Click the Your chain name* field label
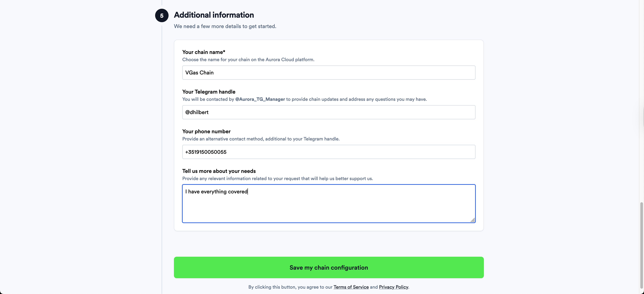 [203, 52]
